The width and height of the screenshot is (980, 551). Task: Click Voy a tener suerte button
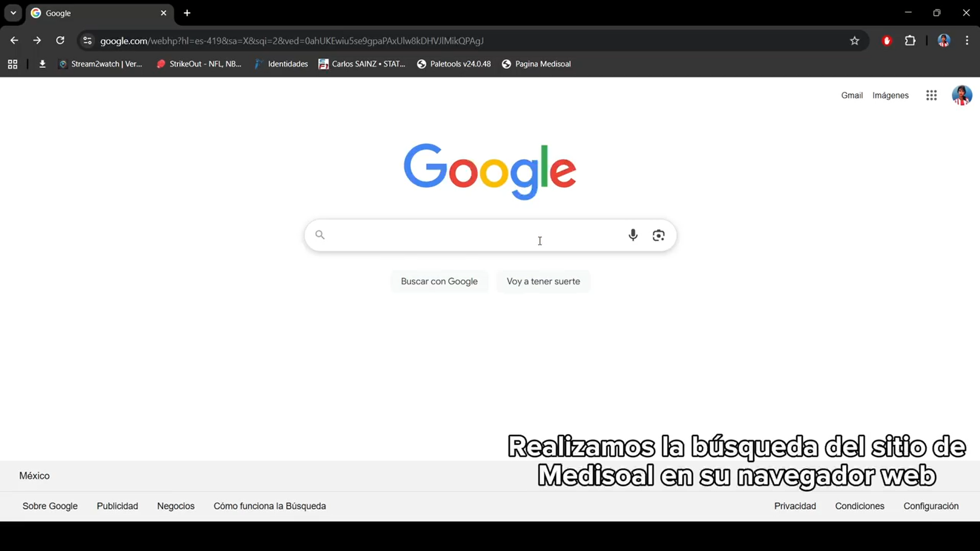(543, 282)
